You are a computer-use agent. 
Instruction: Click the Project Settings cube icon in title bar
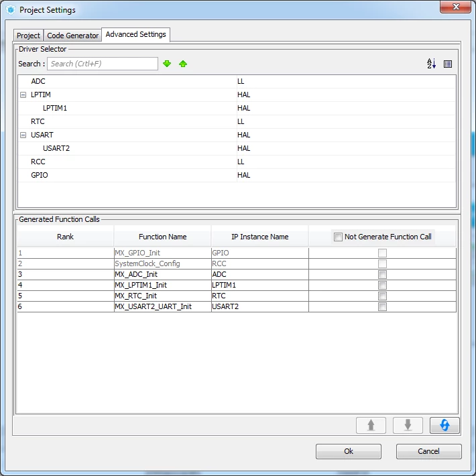tap(11, 10)
